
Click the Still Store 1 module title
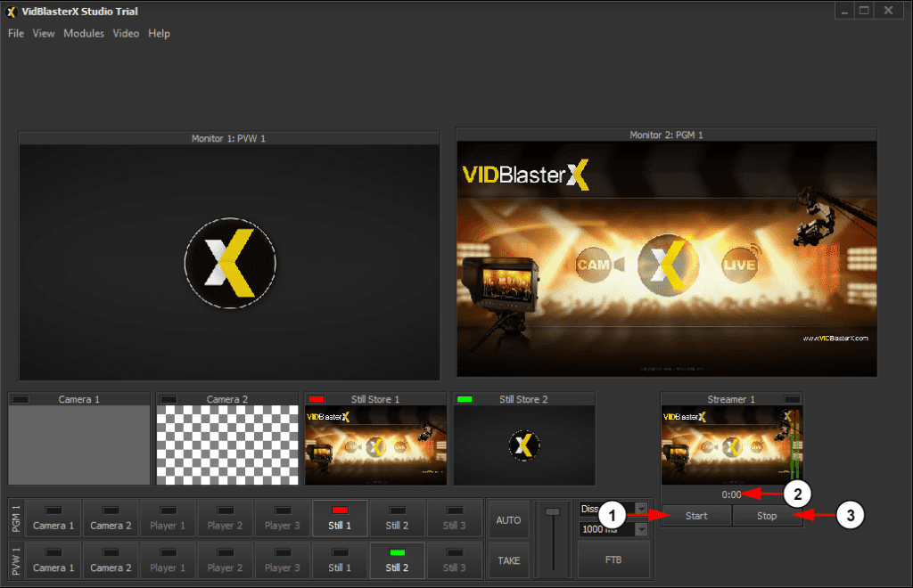point(375,399)
